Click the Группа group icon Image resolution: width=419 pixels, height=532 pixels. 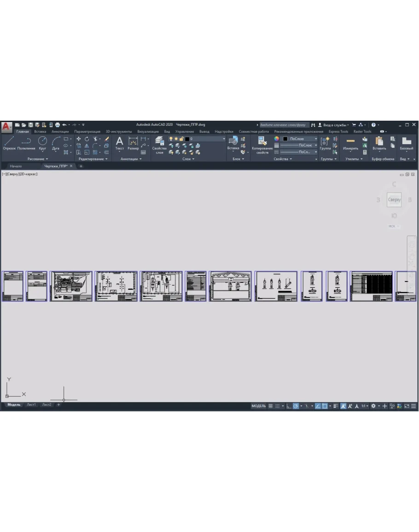point(326,143)
